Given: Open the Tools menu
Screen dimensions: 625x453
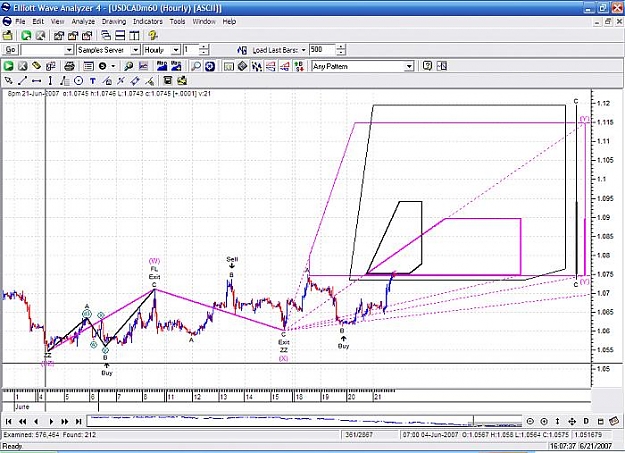Looking at the screenshot, I should coord(177,22).
